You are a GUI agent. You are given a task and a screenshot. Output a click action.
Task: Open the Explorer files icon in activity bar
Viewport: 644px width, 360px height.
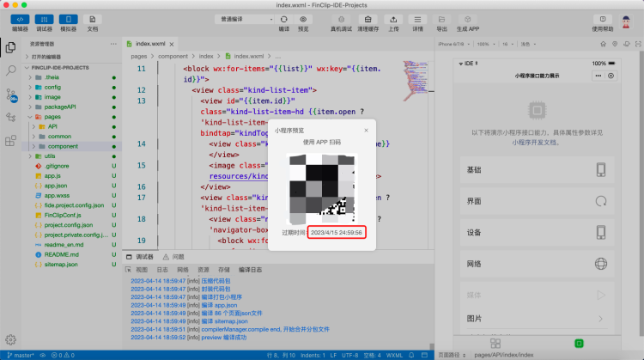click(10, 47)
